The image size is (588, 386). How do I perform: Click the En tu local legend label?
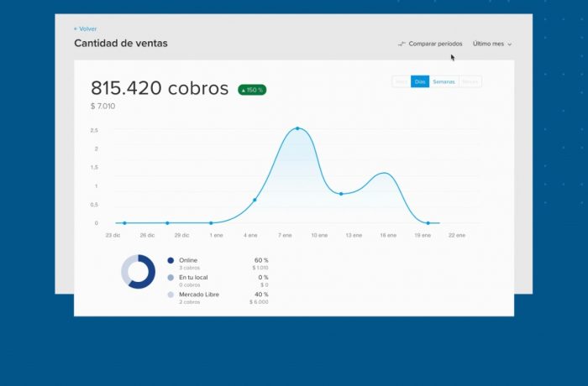pos(193,277)
